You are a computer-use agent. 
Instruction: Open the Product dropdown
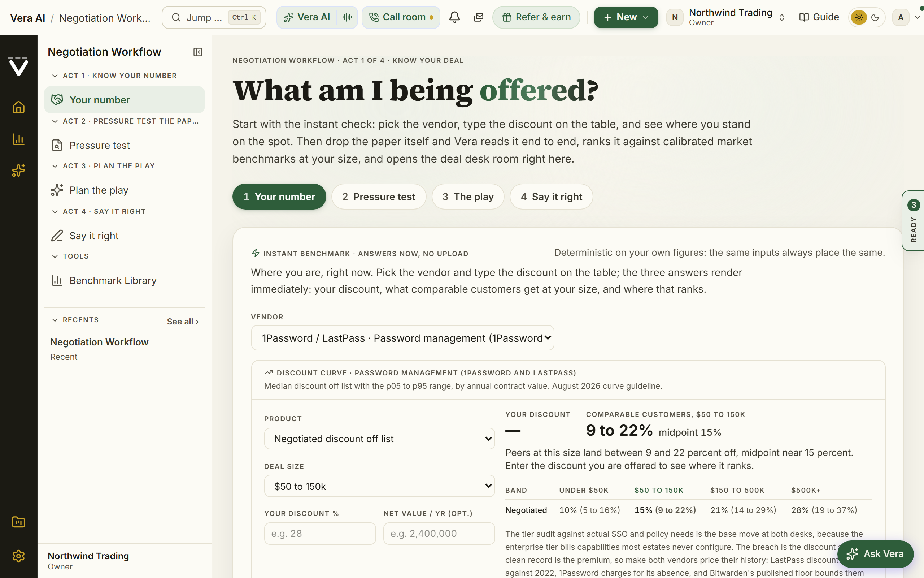[x=380, y=439]
